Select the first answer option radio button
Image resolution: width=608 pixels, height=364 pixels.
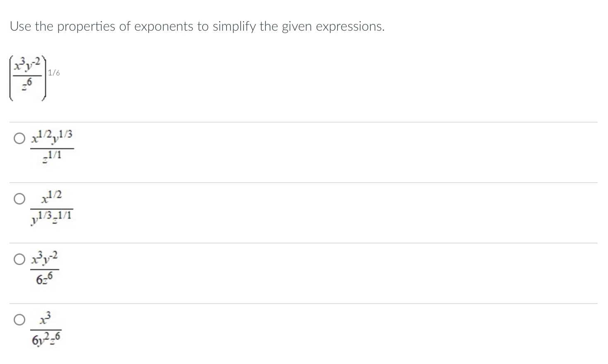click(19, 138)
